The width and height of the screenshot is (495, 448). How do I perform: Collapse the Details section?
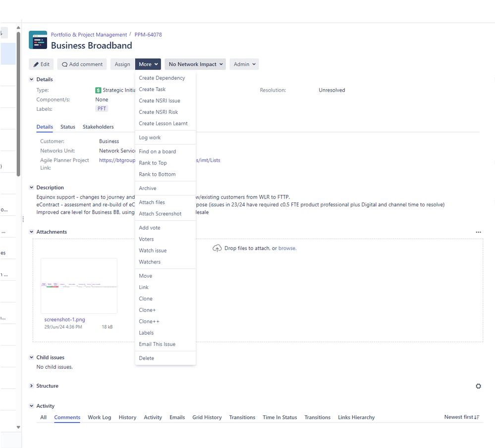(x=31, y=79)
